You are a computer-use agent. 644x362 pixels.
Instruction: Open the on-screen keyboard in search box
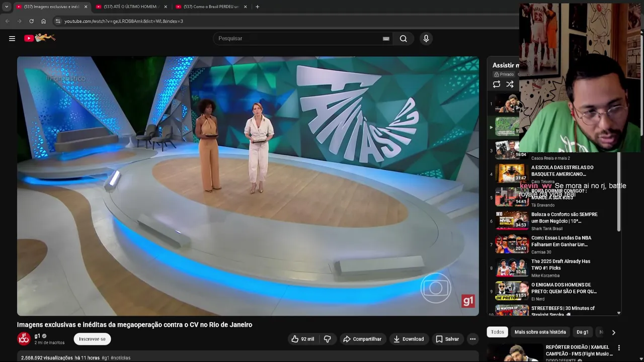(386, 39)
